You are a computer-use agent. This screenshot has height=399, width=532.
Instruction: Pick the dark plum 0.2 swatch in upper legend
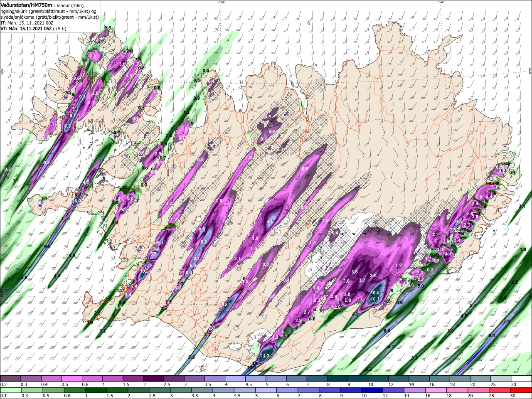10,379
